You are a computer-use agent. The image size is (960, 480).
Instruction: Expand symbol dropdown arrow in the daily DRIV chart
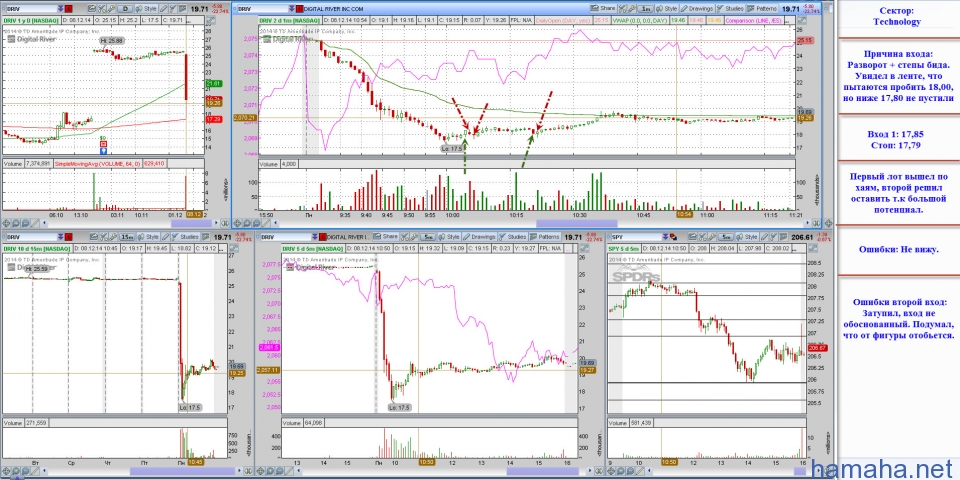(61, 9)
